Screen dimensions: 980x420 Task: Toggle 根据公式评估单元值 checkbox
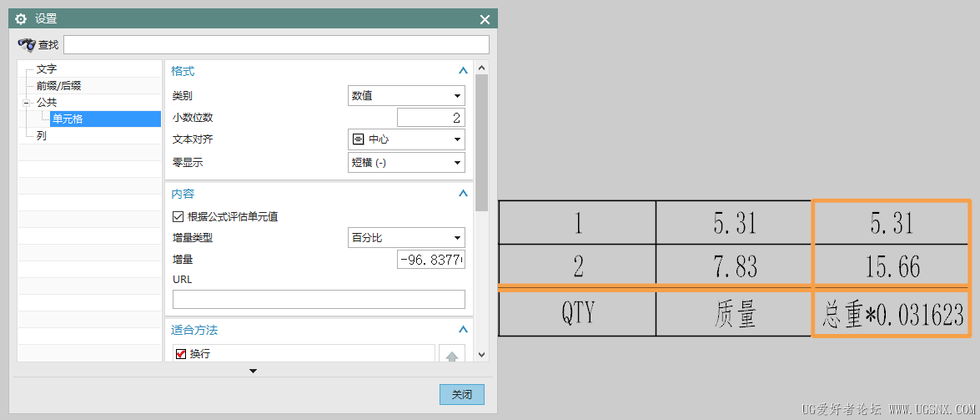click(178, 216)
